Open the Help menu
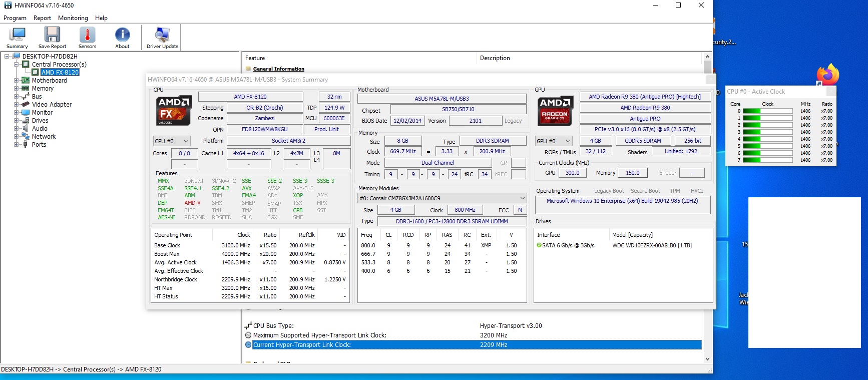The width and height of the screenshot is (868, 380). (102, 18)
